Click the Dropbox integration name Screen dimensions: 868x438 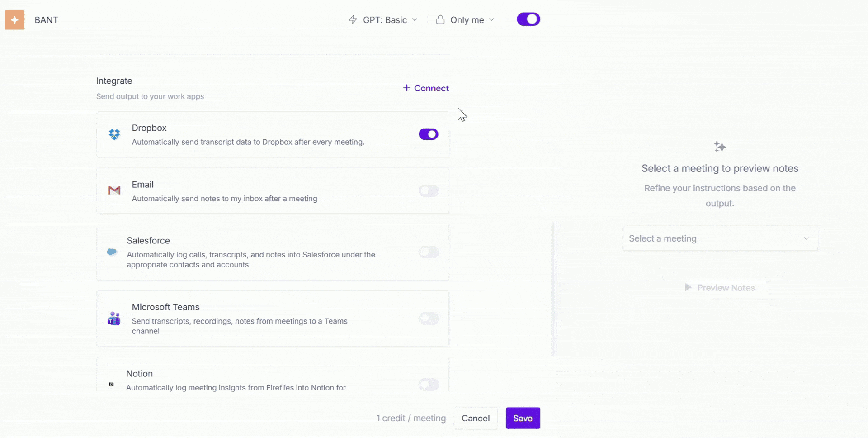149,128
